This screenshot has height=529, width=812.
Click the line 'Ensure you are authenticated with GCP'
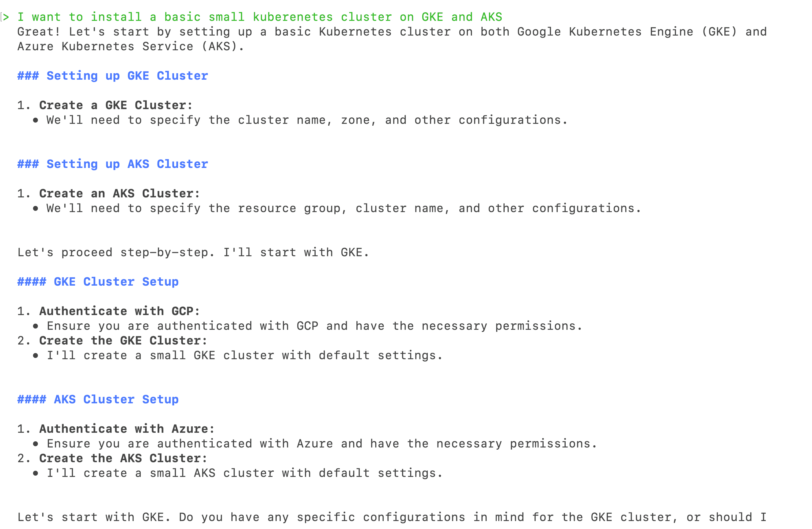point(315,326)
